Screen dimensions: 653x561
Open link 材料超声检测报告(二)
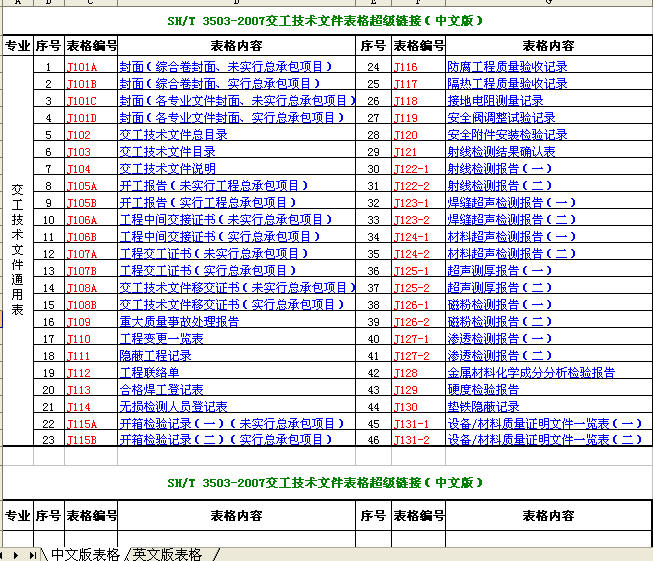(x=512, y=254)
